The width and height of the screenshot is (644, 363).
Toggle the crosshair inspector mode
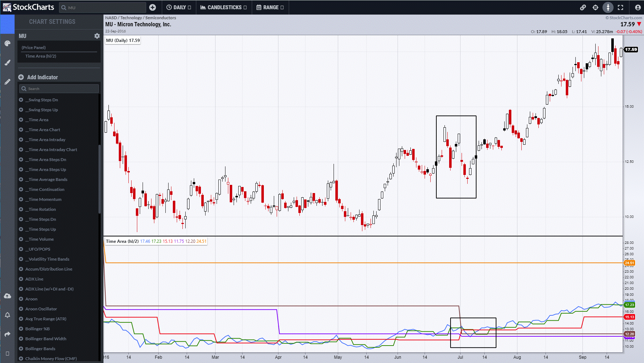tap(595, 7)
